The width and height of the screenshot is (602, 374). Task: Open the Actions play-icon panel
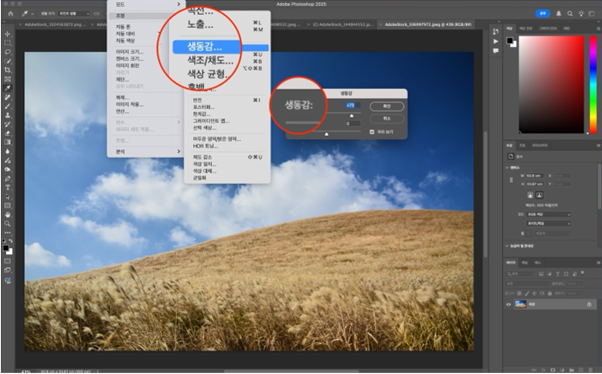pos(496,41)
